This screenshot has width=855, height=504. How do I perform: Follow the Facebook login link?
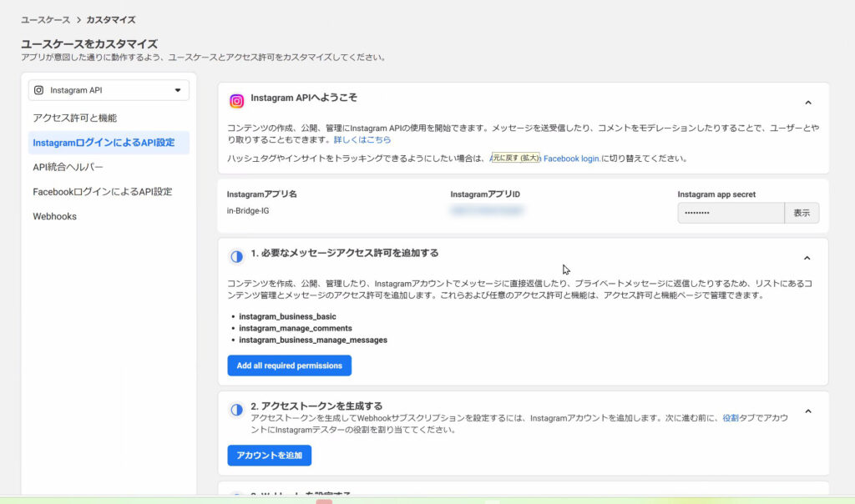point(571,159)
